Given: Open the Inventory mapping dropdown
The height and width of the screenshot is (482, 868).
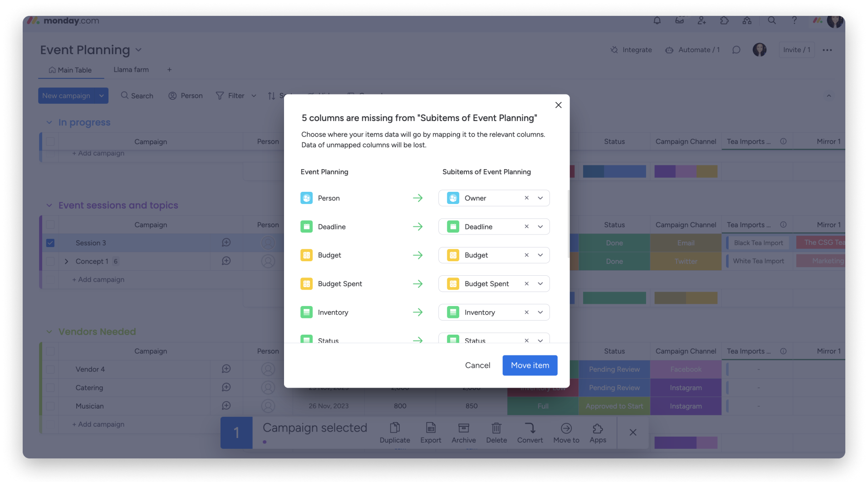Looking at the screenshot, I should [540, 312].
